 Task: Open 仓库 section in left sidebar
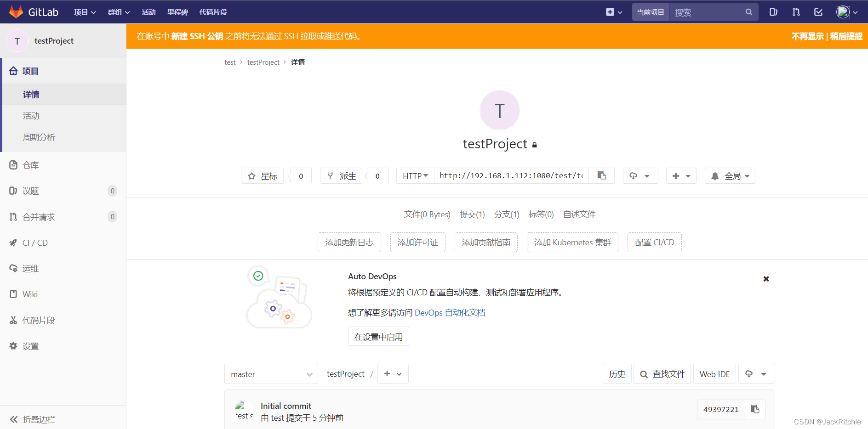point(30,165)
